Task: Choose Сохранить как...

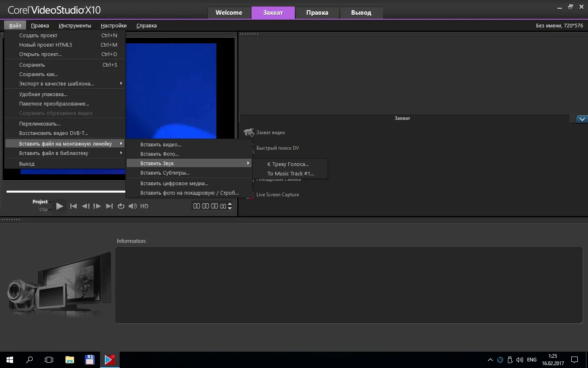Action: click(x=65, y=74)
